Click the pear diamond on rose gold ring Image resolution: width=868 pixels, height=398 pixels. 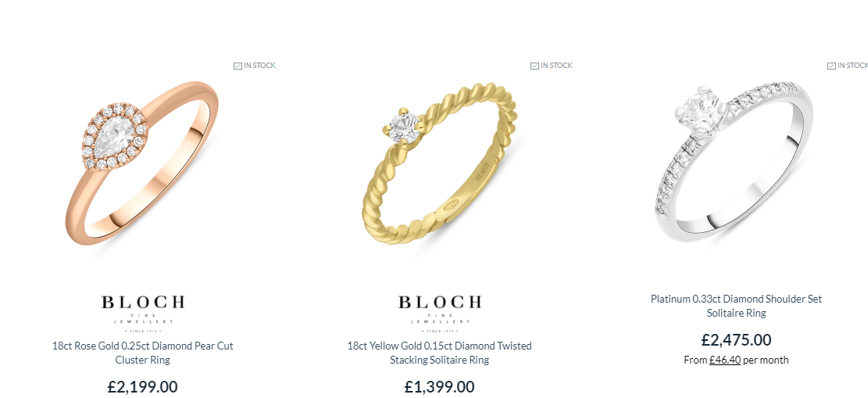[113, 137]
